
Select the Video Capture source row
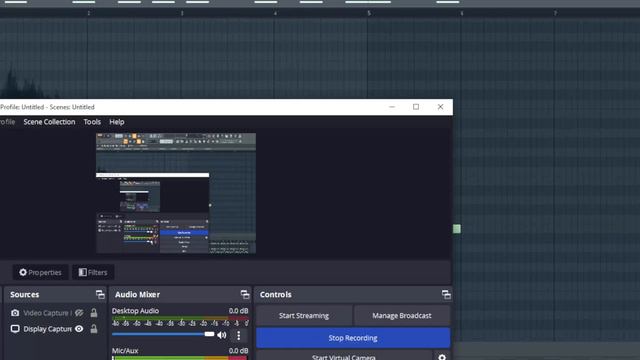55,313
